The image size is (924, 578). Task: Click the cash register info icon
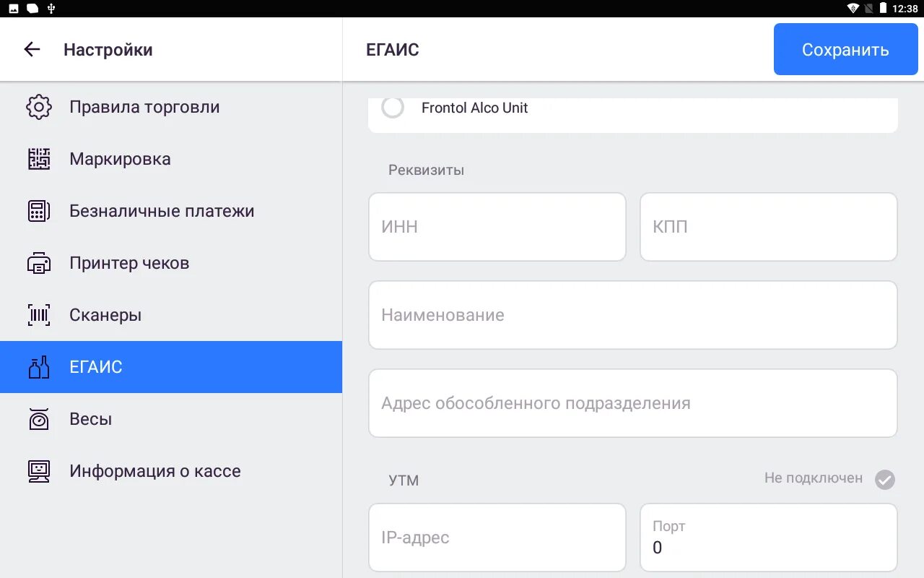39,471
